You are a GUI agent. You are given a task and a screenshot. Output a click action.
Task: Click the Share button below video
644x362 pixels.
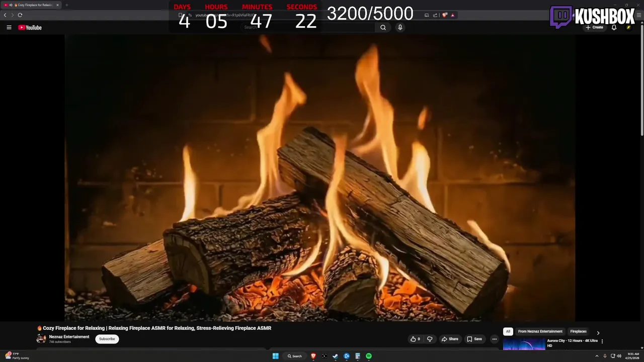pyautogui.click(x=450, y=339)
